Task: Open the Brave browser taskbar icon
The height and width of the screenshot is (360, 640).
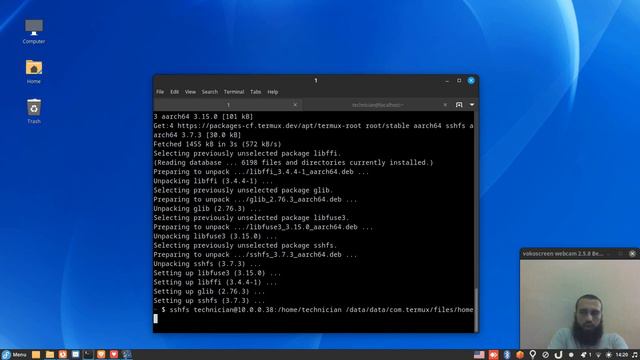Action: point(101,355)
